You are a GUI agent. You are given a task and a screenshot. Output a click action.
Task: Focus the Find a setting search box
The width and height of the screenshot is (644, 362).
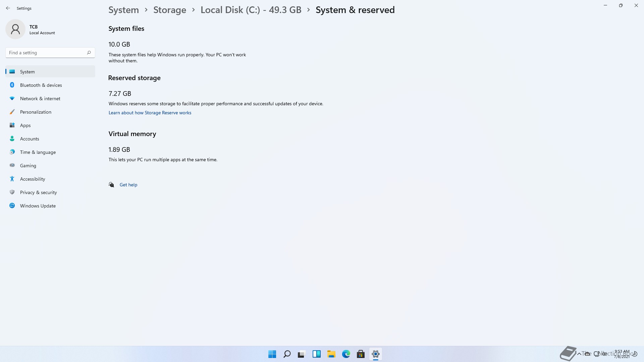click(x=50, y=53)
